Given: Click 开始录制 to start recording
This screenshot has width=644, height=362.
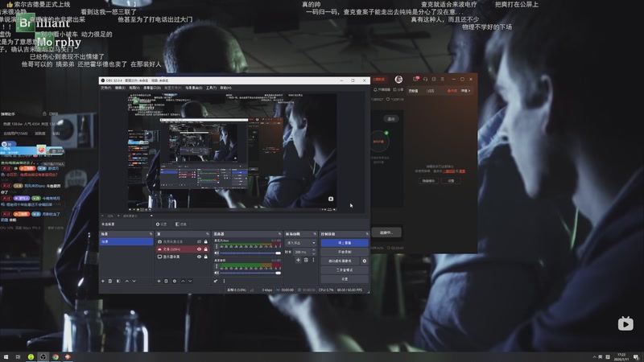Looking at the screenshot, I should coord(345,252).
